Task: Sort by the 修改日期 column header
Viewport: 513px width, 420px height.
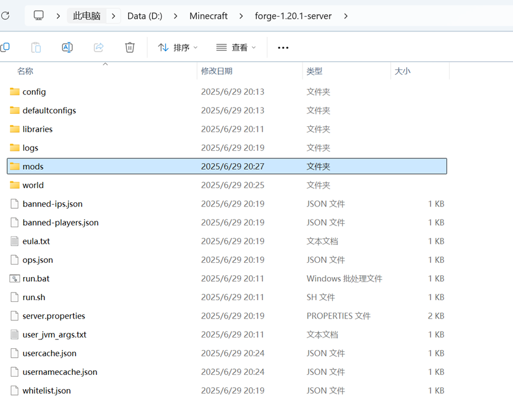Action: [x=216, y=71]
